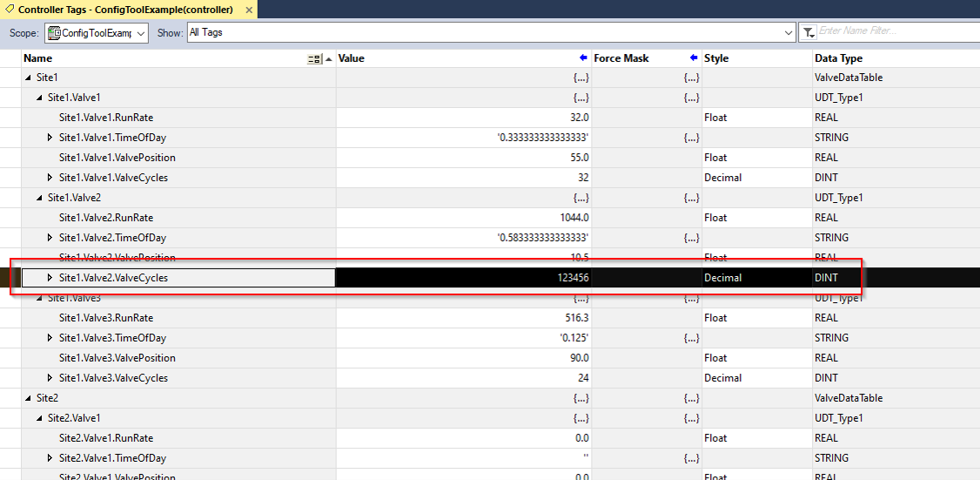Screen dimensions: 980x480
Task: Click the Enter Name Filter field
Action: click(x=898, y=31)
